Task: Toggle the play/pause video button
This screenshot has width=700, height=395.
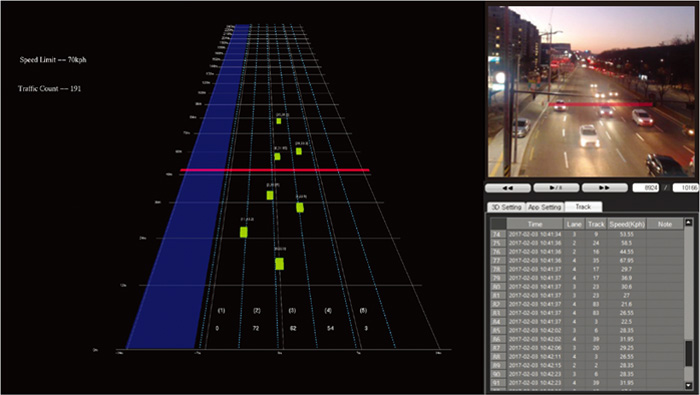Action: click(556, 188)
